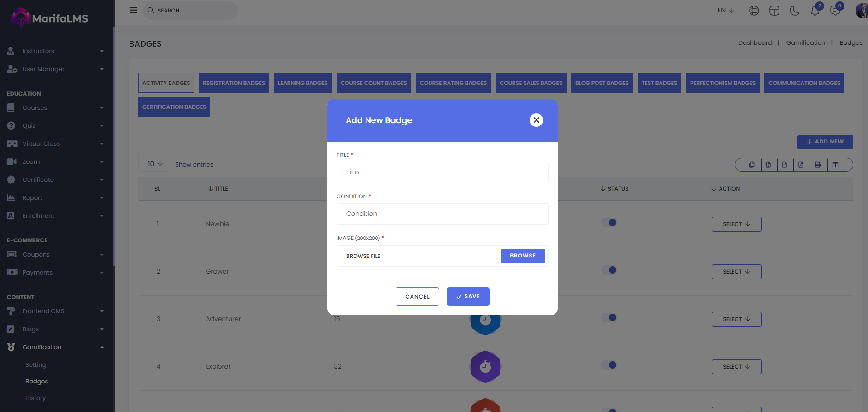Open Select action dropdown for Adventurer
The height and width of the screenshot is (412, 868).
[x=736, y=319]
